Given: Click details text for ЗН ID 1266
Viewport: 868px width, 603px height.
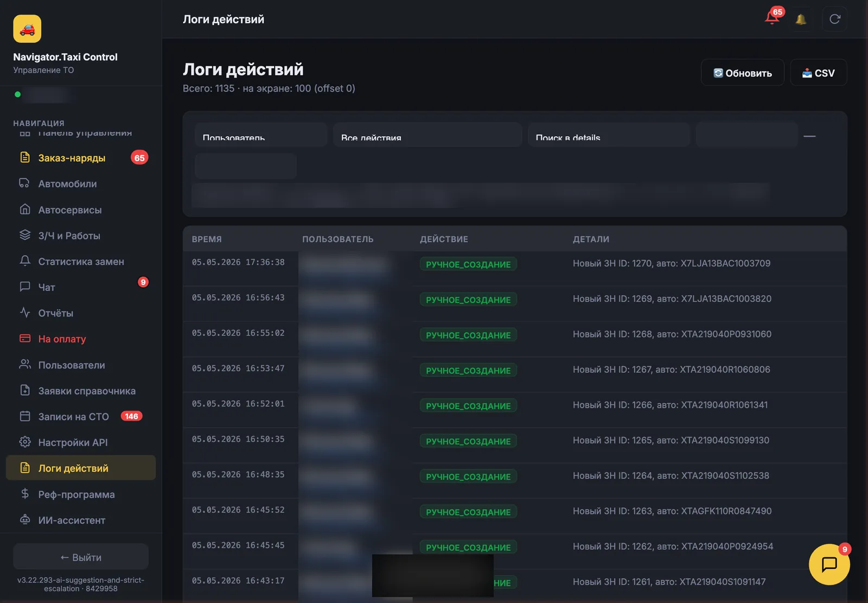Looking at the screenshot, I should click(670, 405).
